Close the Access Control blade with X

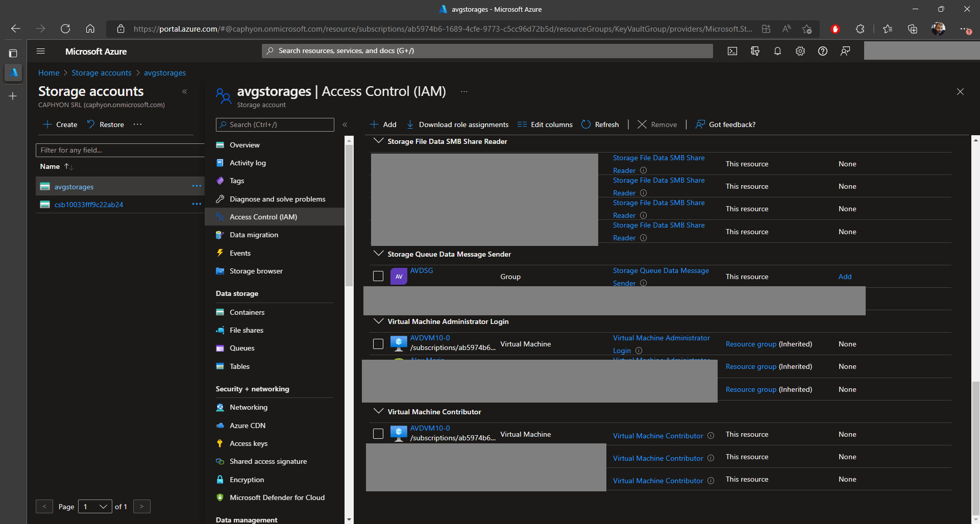960,92
